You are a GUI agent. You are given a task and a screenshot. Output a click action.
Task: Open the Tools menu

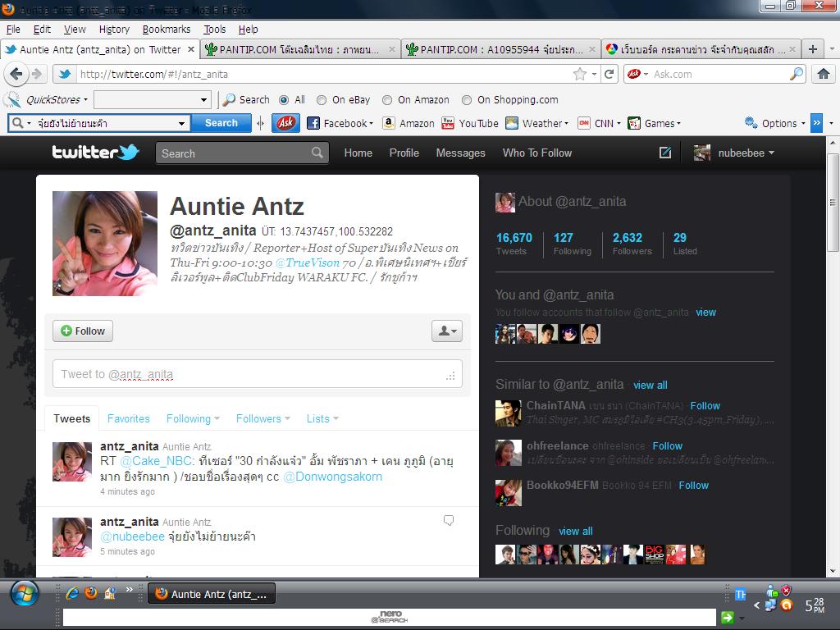click(214, 29)
